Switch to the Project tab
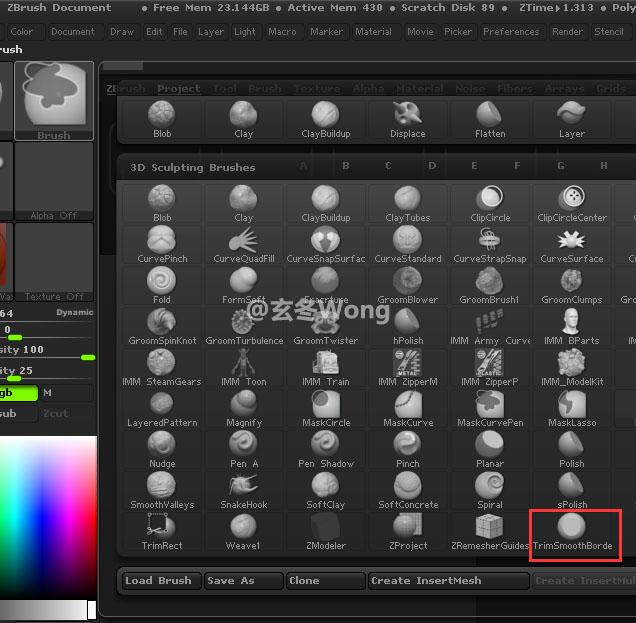Screen dimensions: 636x623 pyautogui.click(x=178, y=88)
